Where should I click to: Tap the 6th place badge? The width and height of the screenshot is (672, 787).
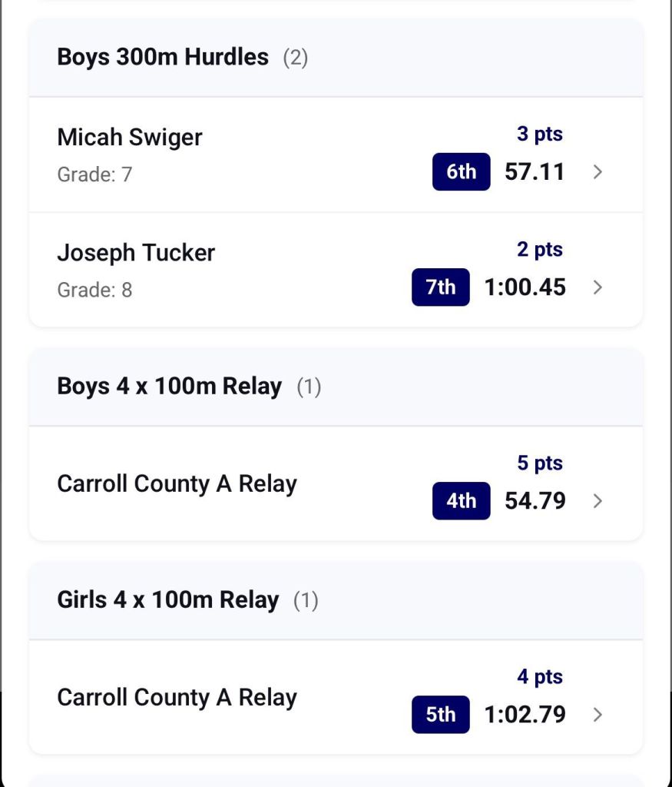tap(461, 172)
